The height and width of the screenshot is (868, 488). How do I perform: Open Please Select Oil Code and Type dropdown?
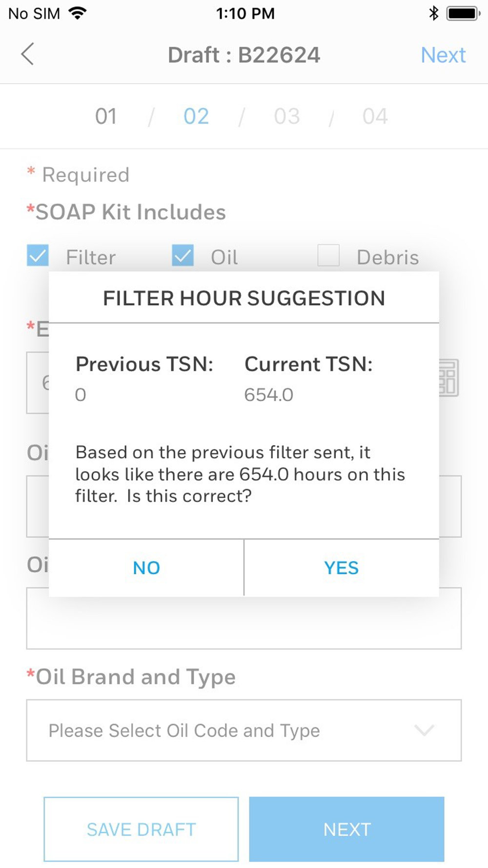[244, 730]
